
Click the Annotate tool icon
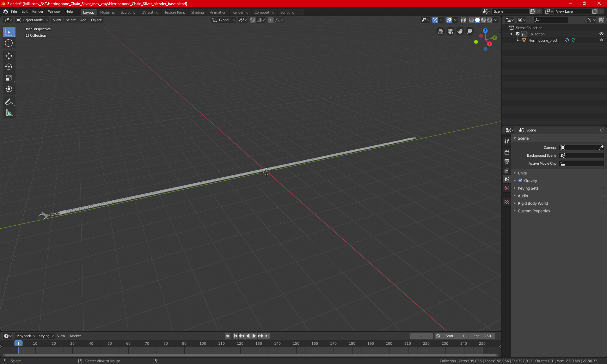[x=9, y=102]
